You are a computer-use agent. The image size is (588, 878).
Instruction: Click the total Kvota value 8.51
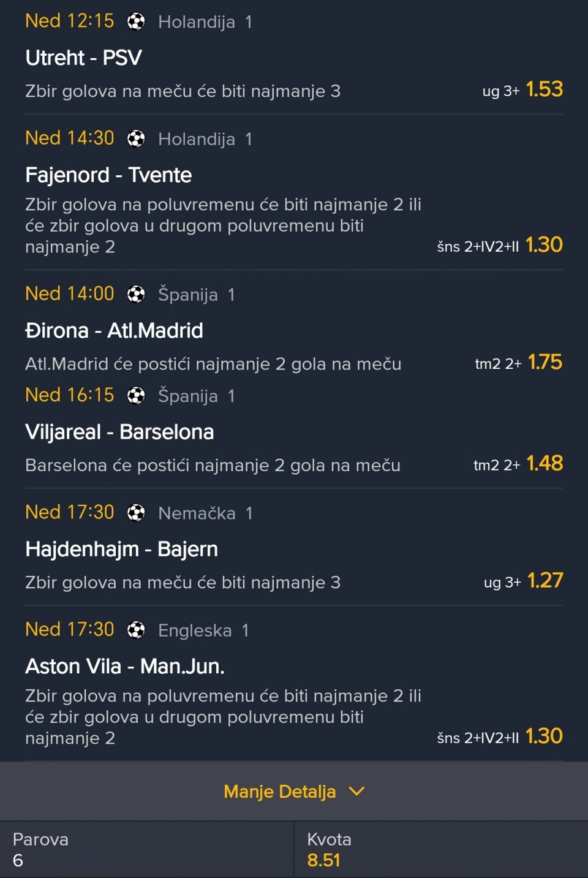(323, 860)
